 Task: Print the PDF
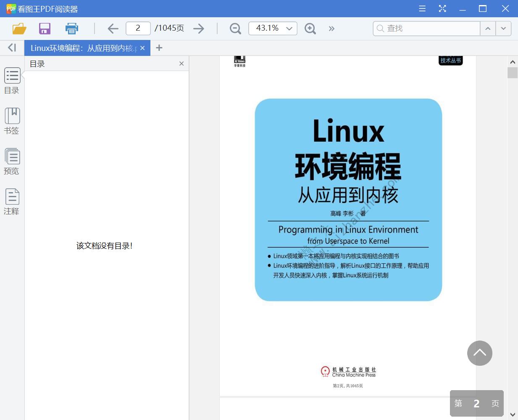click(71, 28)
